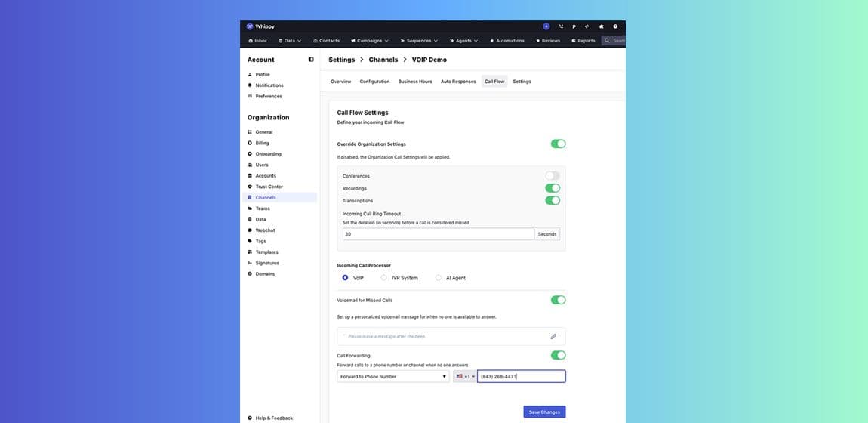Click the Teams icon in sidebar
This screenshot has height=423, width=868.
[x=250, y=208]
